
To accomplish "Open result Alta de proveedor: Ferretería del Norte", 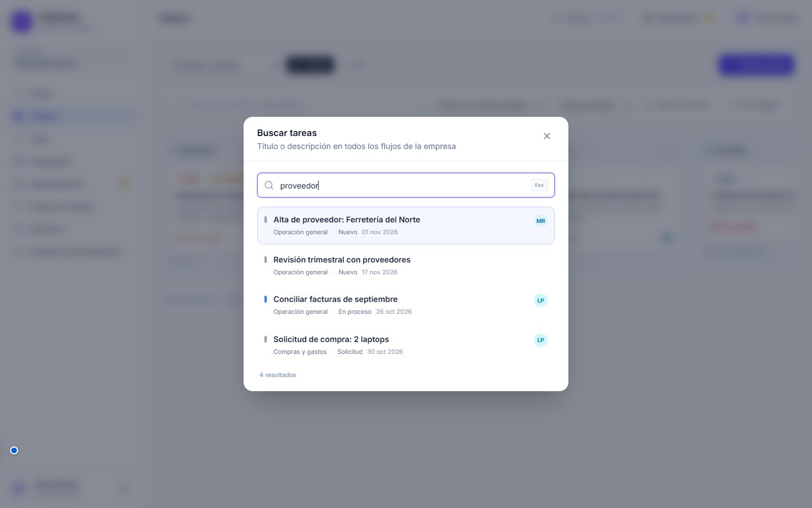I will pos(406,225).
